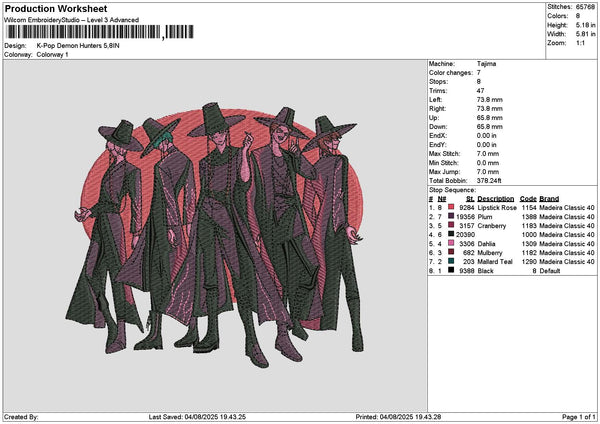Screen dimensions: 600x424
Task: Click the 'Code' column header
Action: coord(528,199)
